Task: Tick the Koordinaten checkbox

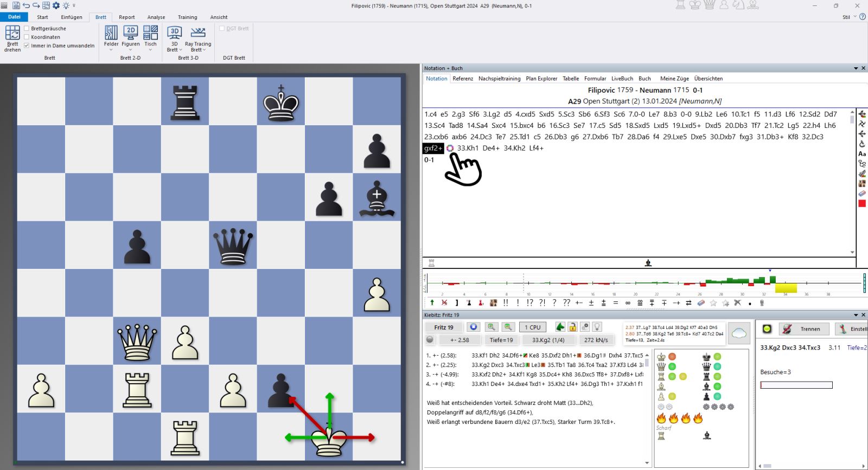Action: pos(27,37)
